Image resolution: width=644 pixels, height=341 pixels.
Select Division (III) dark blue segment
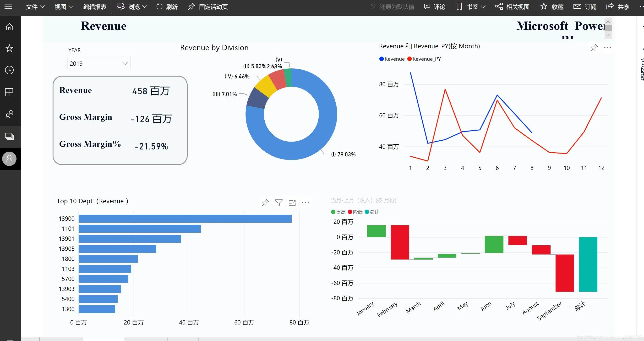click(x=257, y=99)
